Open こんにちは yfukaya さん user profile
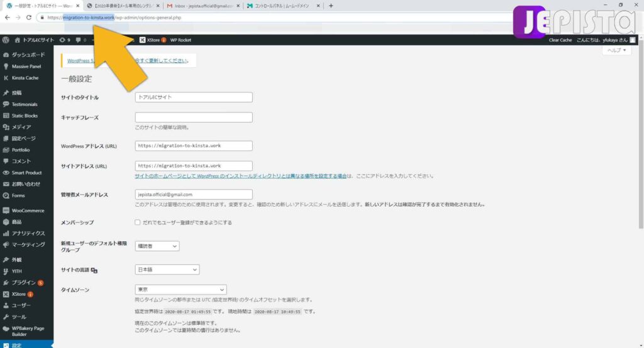This screenshot has width=644, height=348. pyautogui.click(x=606, y=40)
